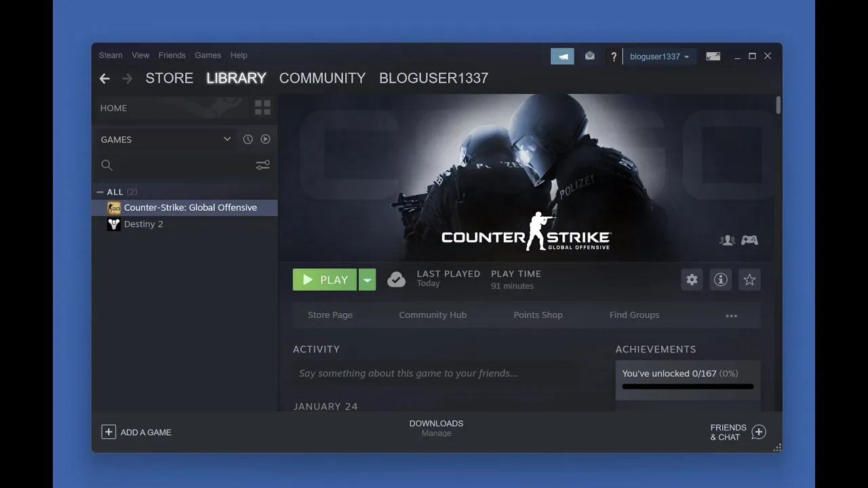
Task: Open the Points Shop link
Action: coord(538,315)
